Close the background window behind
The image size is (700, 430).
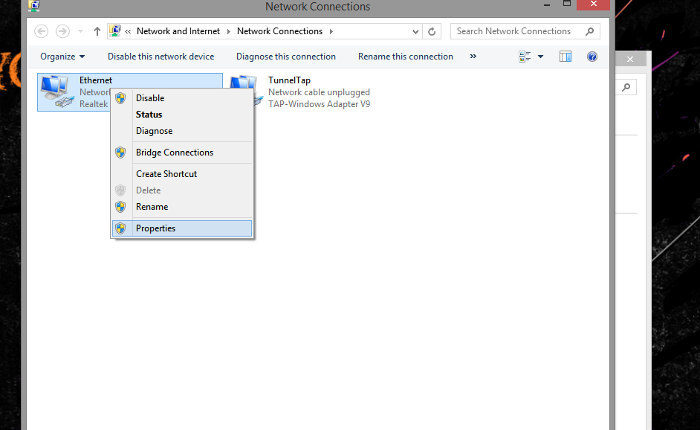point(630,59)
